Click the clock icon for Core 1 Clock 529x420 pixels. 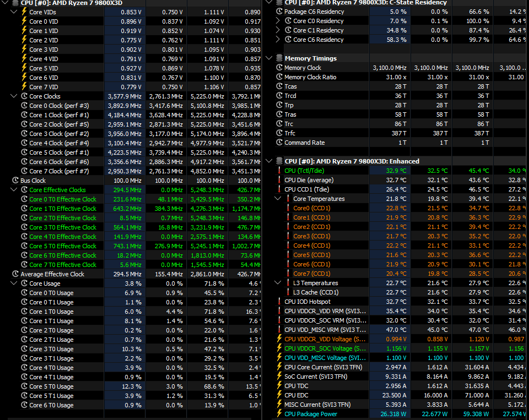coord(24,115)
